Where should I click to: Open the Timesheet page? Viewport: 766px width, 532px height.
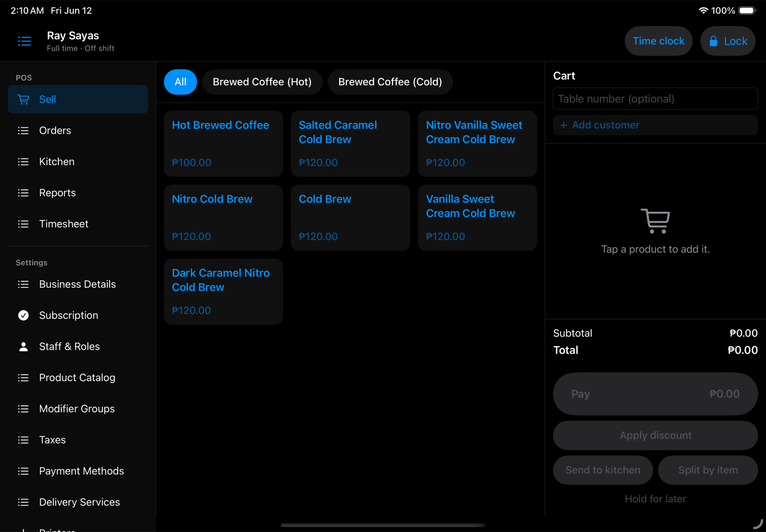pyautogui.click(x=78, y=224)
